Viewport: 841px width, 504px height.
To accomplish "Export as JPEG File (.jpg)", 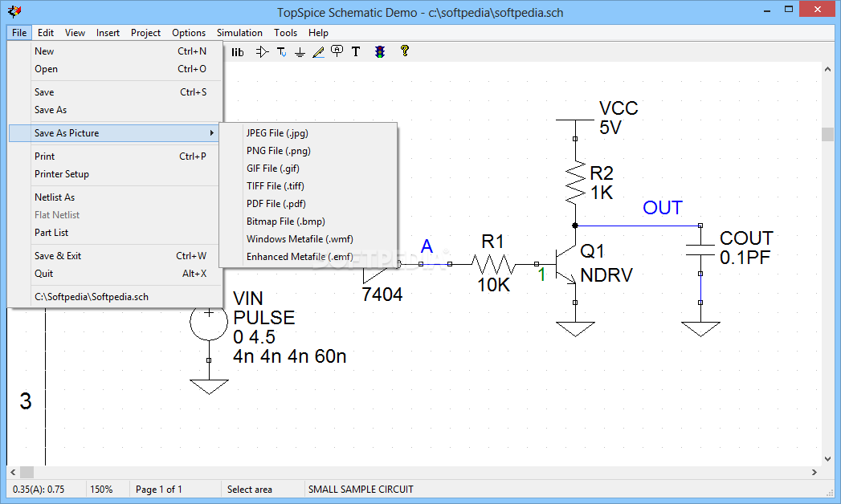I will click(308, 133).
